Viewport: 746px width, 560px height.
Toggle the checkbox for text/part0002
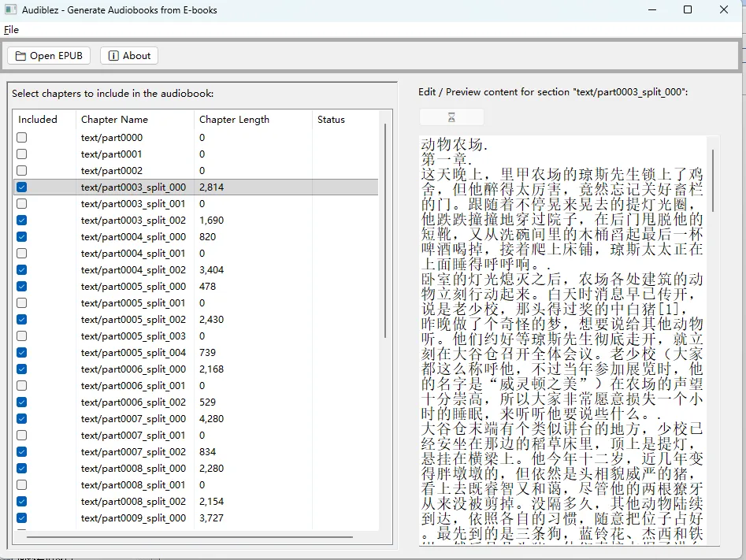[x=21, y=170]
